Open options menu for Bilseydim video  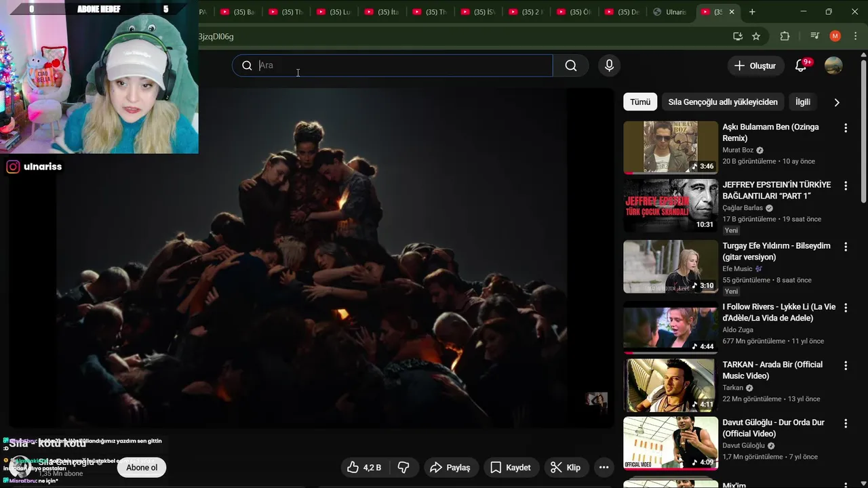point(845,247)
